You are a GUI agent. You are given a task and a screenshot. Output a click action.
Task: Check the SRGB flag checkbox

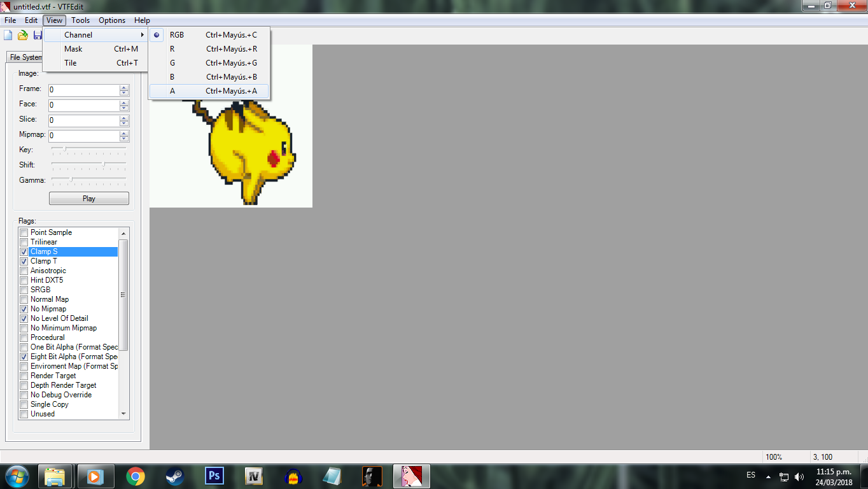point(24,290)
